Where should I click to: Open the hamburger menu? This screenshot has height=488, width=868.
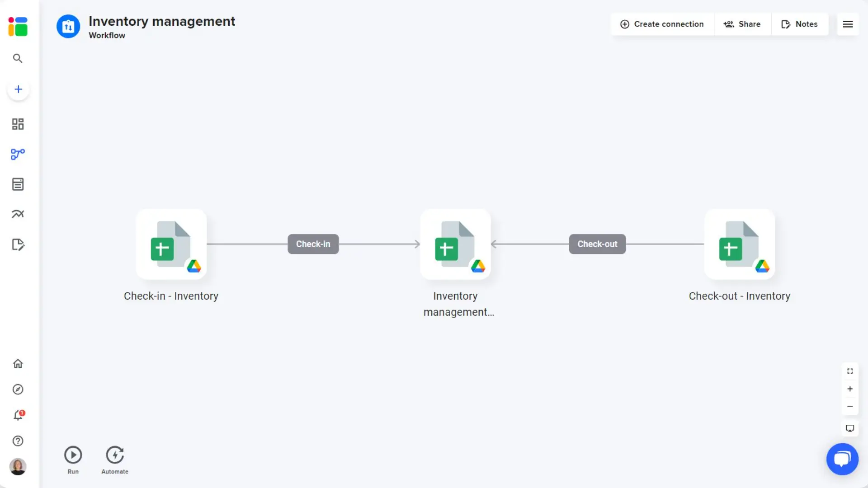[x=848, y=24]
